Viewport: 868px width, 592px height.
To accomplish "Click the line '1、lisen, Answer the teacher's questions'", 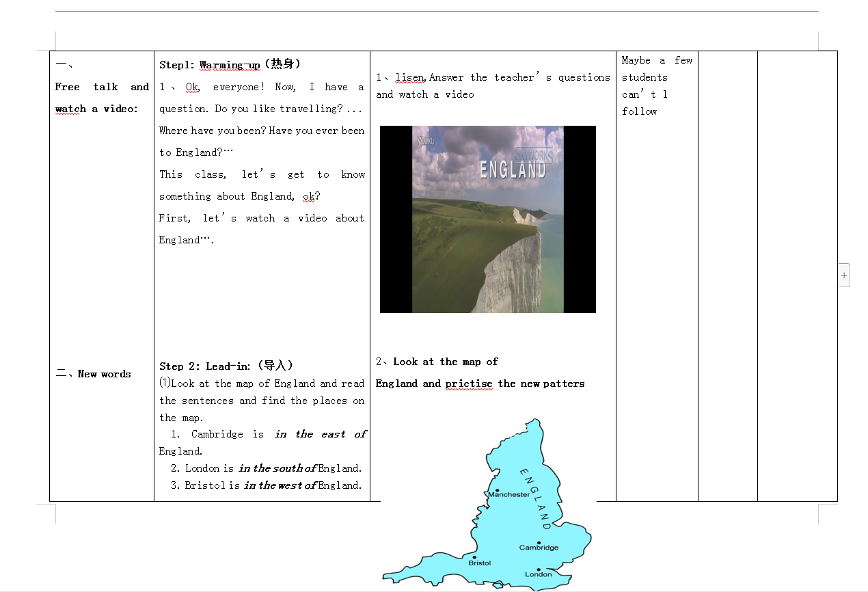I will 493,77.
